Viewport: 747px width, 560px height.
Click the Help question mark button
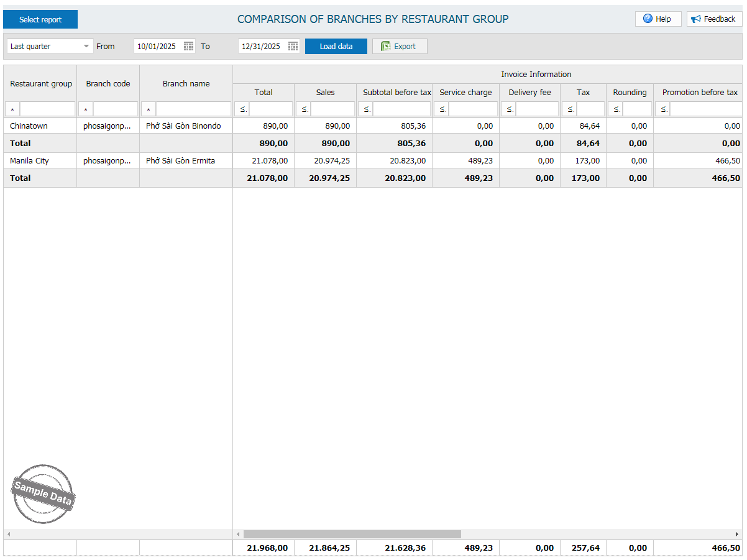click(x=658, y=19)
